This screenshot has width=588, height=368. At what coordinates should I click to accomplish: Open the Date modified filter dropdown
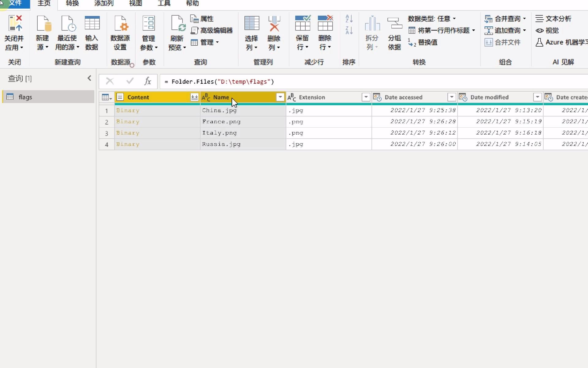[537, 97]
